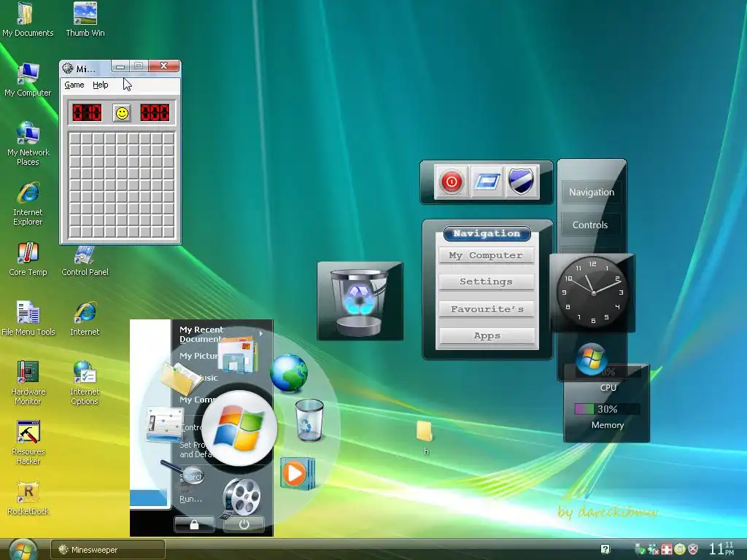Image resolution: width=747 pixels, height=560 pixels.
Task: Open the folder icon in orb menu
Action: point(182,379)
